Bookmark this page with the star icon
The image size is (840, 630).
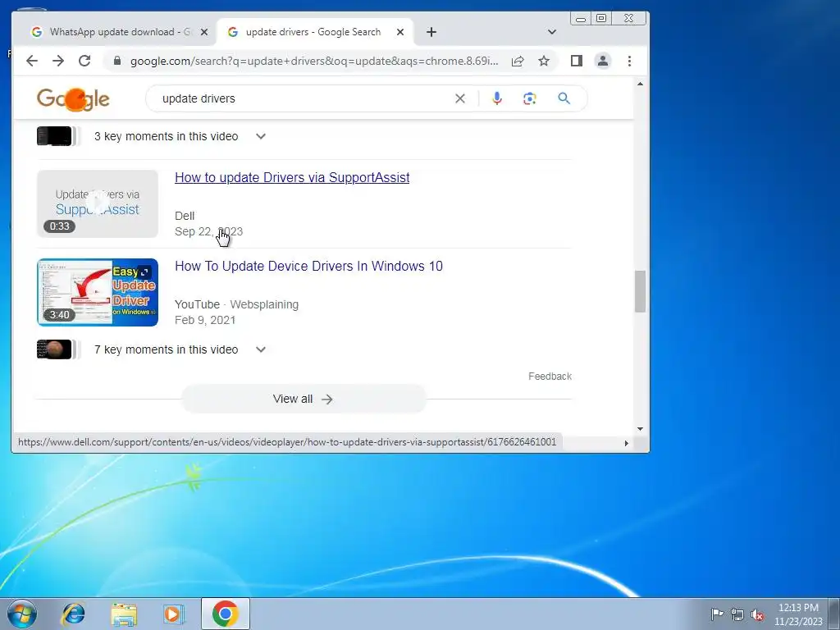click(544, 61)
